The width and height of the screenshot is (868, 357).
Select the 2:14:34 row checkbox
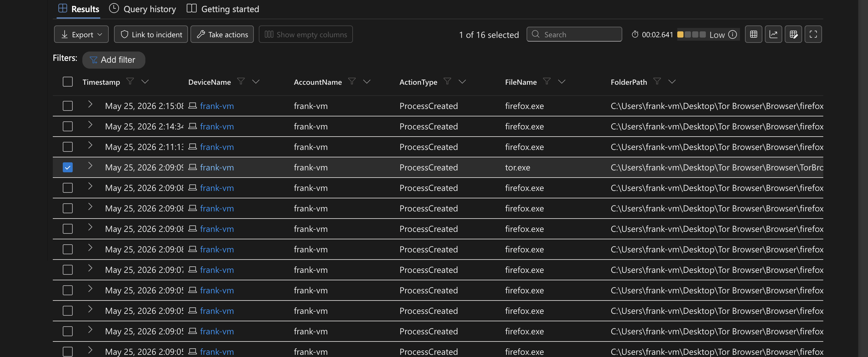tap(68, 126)
